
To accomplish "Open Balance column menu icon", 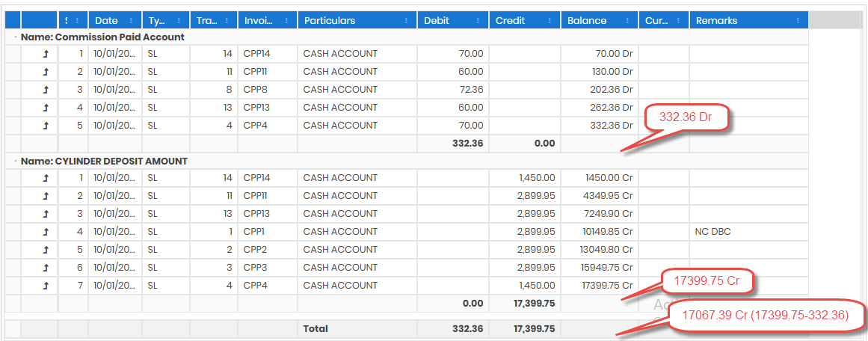I will coord(628,21).
